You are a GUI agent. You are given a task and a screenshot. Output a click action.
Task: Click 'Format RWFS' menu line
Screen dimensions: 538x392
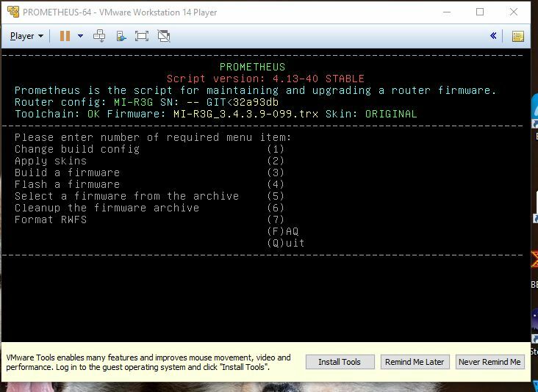coord(149,219)
